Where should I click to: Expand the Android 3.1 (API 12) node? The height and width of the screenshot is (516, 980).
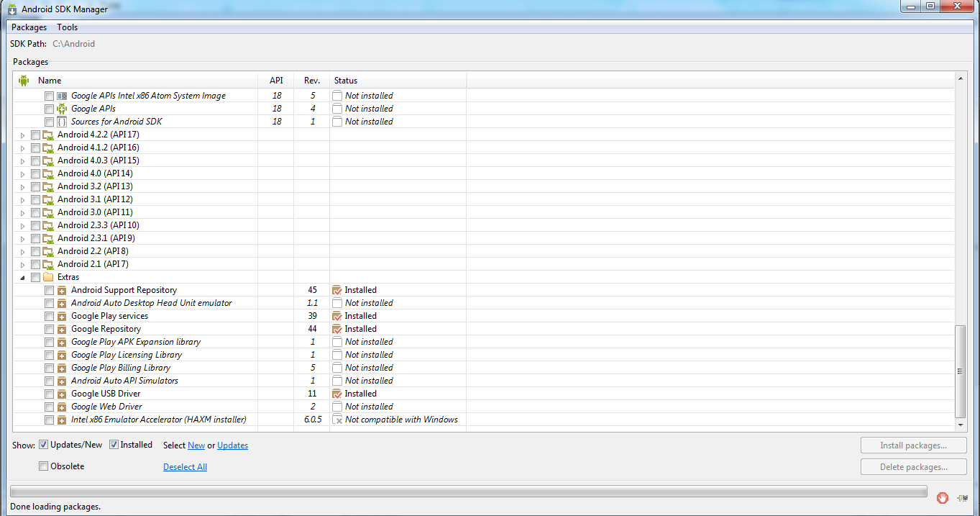pyautogui.click(x=23, y=199)
